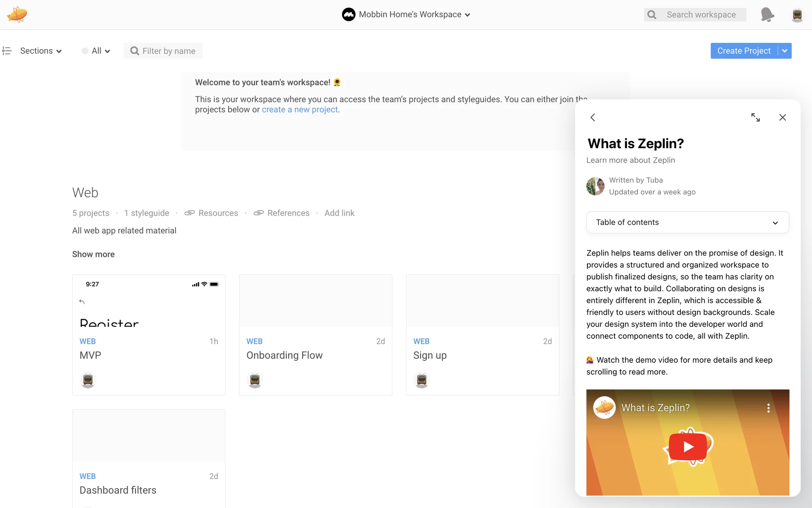Go back in the help panel

[x=593, y=117]
